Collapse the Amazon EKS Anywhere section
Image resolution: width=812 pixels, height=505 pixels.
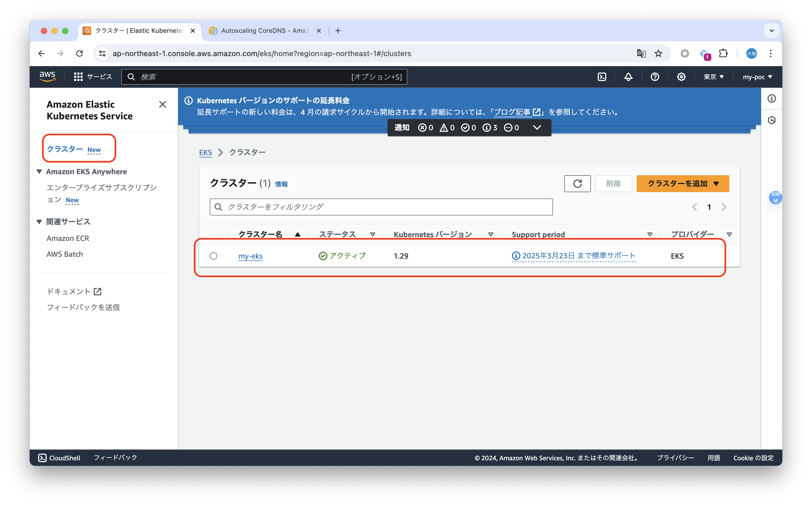pyautogui.click(x=39, y=171)
